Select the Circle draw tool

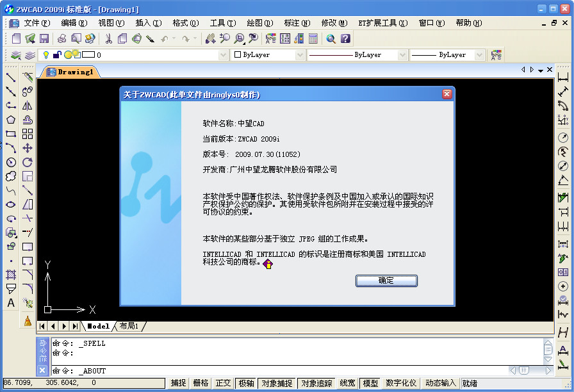point(11,163)
